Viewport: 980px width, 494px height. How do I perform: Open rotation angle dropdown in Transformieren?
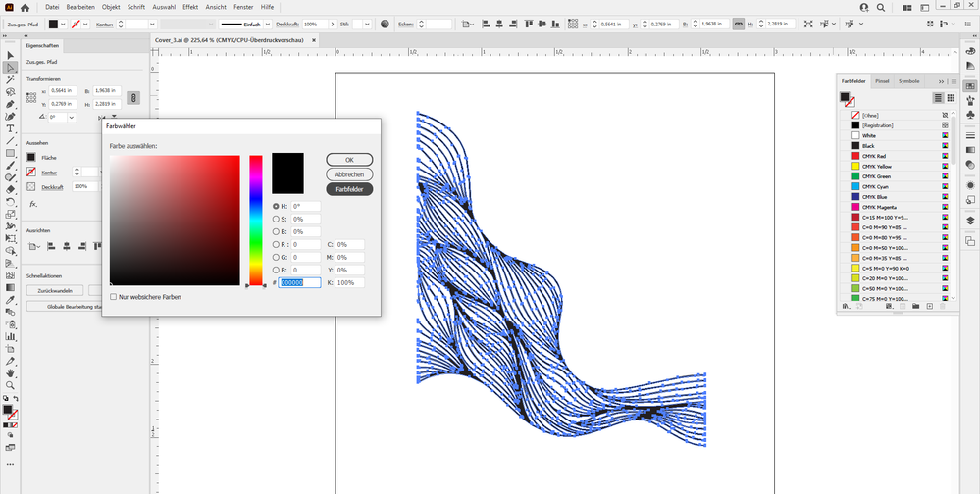point(72,117)
